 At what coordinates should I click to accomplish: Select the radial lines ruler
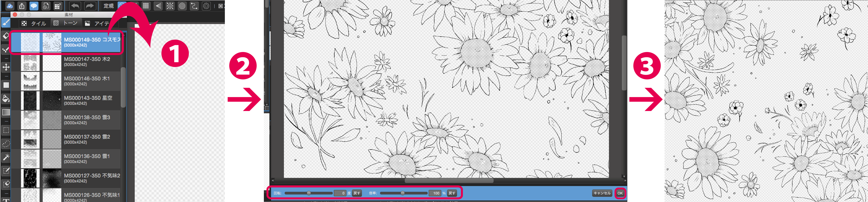[170, 6]
